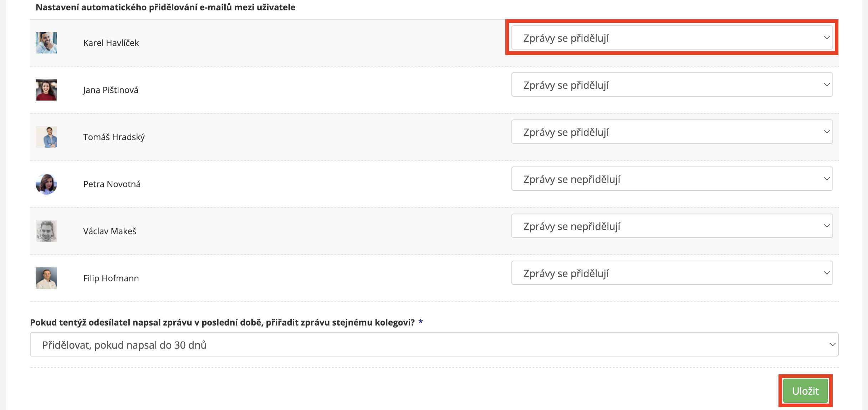868x410 pixels.
Task: Click Václav Makeš's grayscale avatar
Action: [46, 231]
